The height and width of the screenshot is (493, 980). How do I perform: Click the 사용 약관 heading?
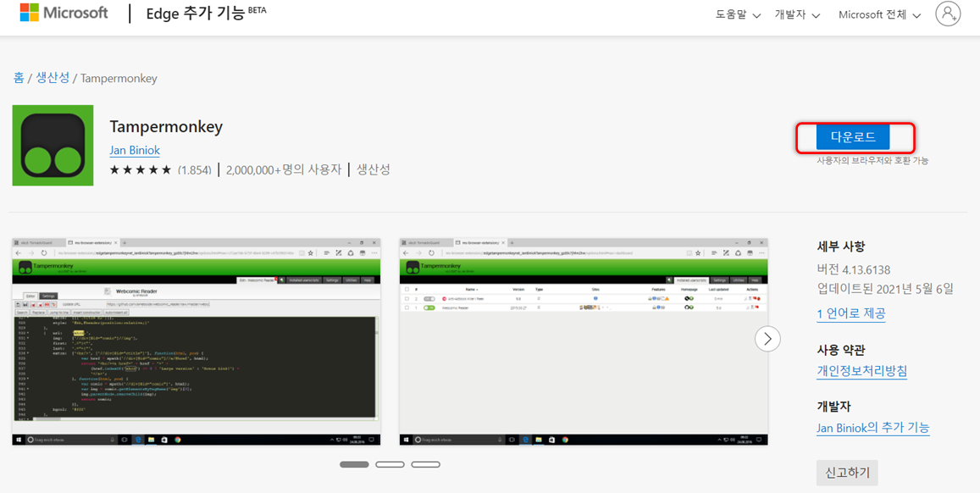(841, 349)
